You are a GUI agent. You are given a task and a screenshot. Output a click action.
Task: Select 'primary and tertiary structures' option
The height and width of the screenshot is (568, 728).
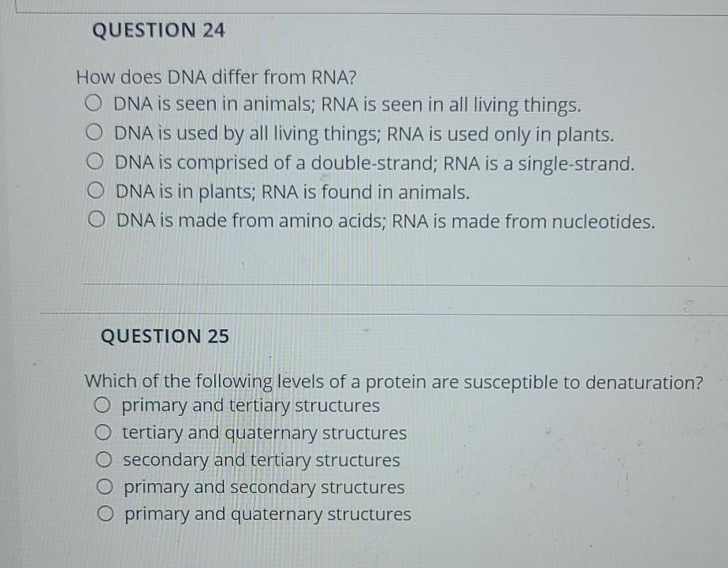click(103, 407)
